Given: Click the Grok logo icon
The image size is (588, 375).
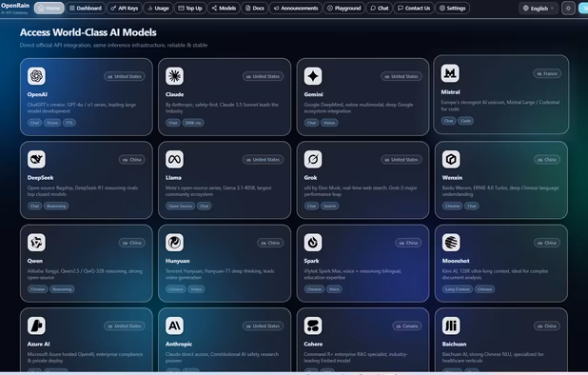Looking at the screenshot, I should click(313, 159).
